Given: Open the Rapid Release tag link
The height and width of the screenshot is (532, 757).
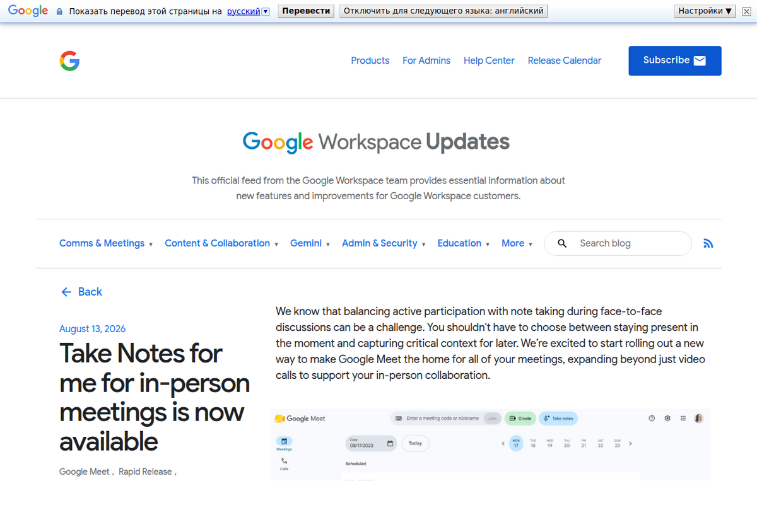Looking at the screenshot, I should coord(145,471).
